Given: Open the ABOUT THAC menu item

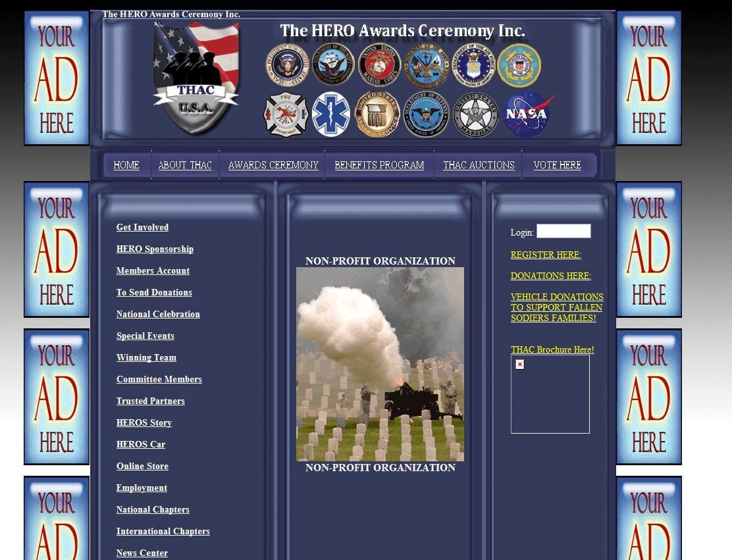Looking at the screenshot, I should pos(185,165).
